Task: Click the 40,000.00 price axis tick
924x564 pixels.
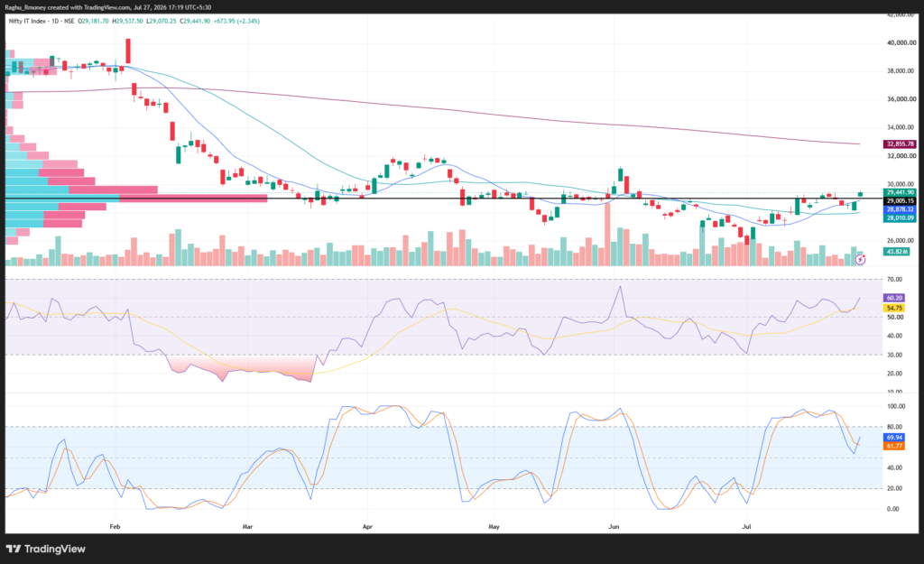Action: pos(901,43)
